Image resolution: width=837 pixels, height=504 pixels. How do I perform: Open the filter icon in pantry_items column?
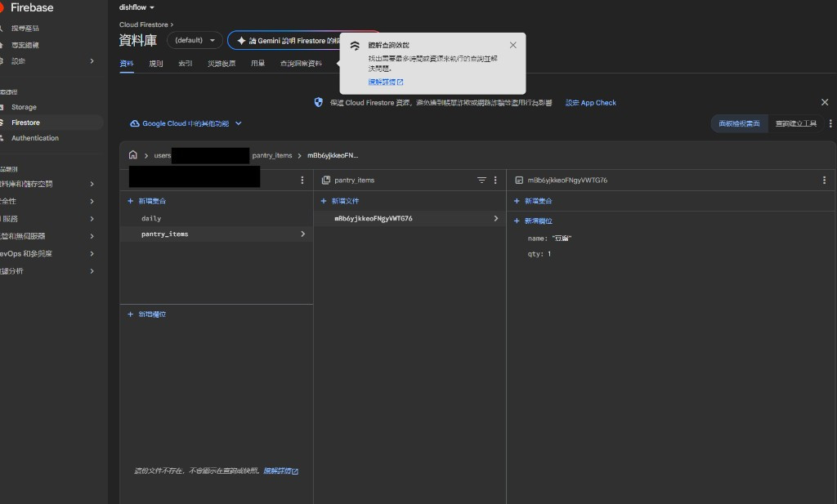coord(481,181)
